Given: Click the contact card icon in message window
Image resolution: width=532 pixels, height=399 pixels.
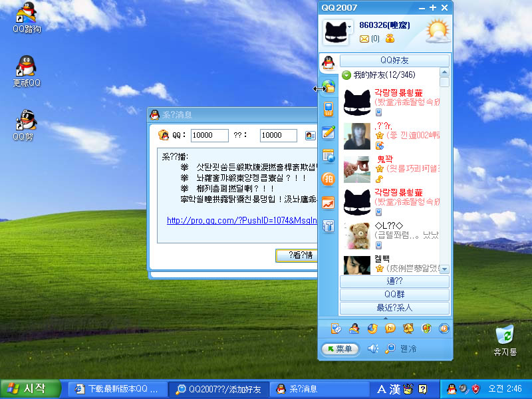Looking at the screenshot, I should click(310, 136).
